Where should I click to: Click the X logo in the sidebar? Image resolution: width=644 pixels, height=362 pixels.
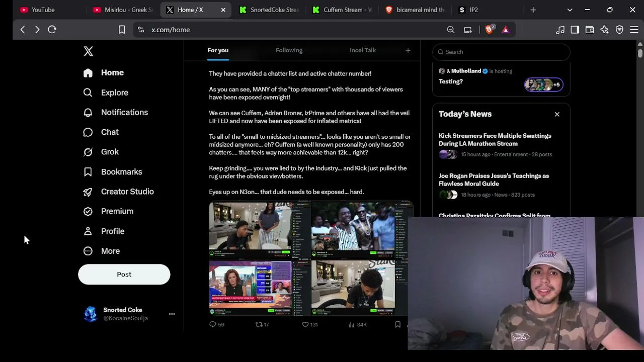[x=88, y=51]
